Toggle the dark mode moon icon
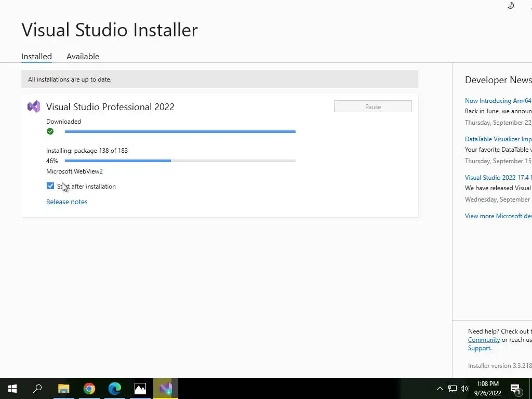Viewport: 532px width, 399px height. click(x=511, y=5)
